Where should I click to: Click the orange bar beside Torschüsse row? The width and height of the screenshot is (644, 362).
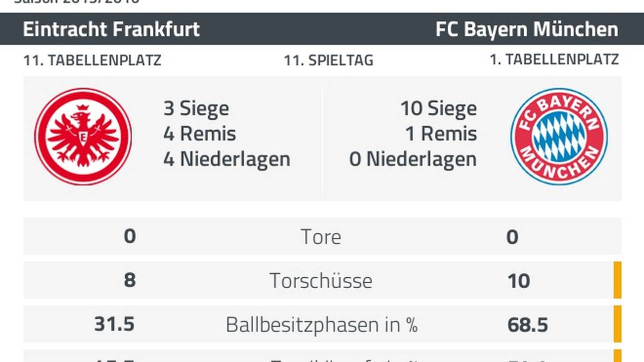[x=618, y=280]
